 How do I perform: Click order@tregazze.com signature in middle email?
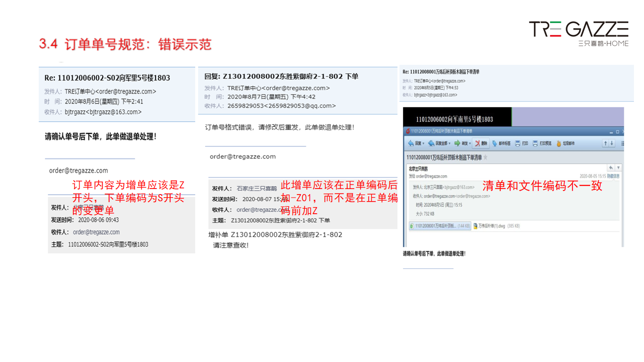243,156
